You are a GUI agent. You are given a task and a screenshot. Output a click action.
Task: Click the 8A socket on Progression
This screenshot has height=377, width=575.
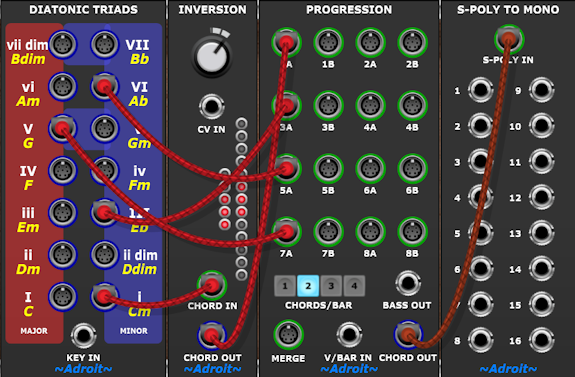click(370, 231)
